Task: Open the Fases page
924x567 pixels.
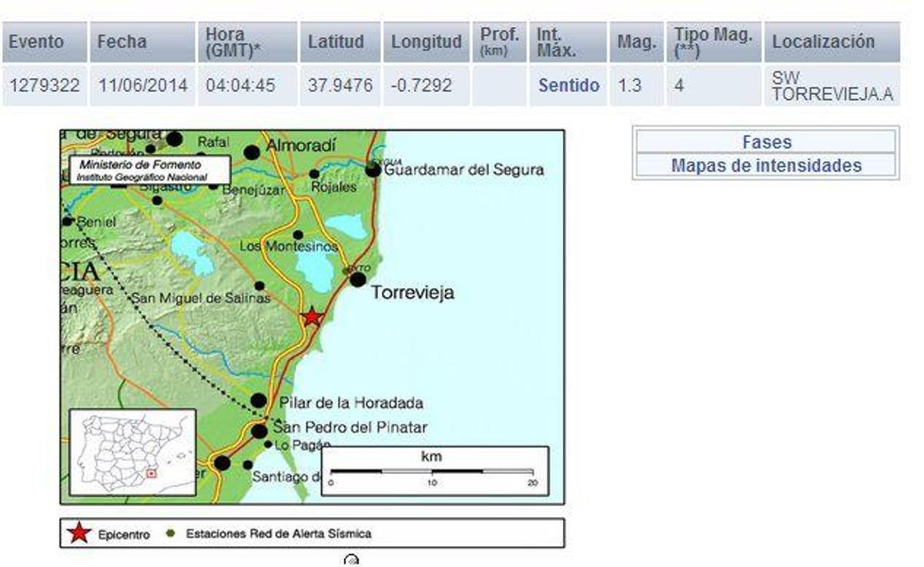Action: 768,142
